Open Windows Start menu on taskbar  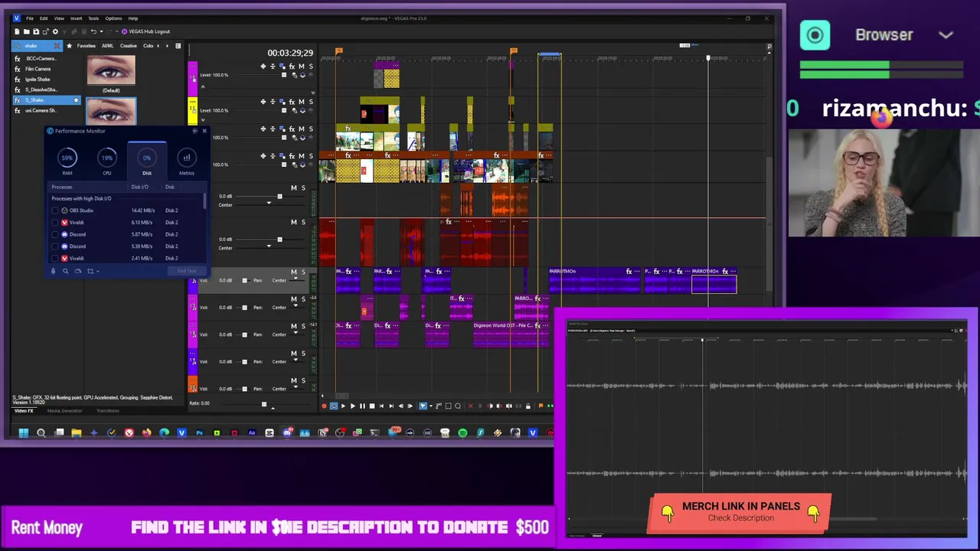[x=24, y=433]
